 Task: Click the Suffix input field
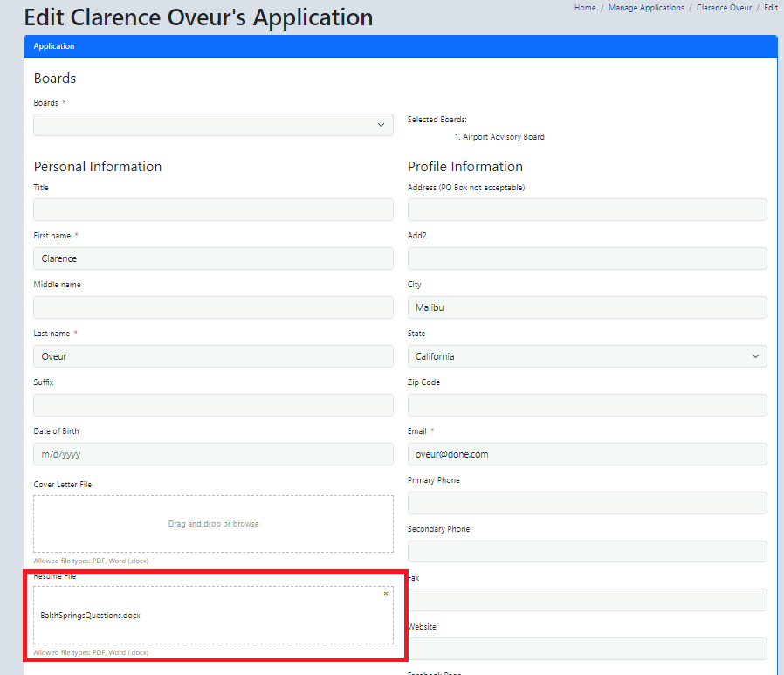(x=214, y=405)
